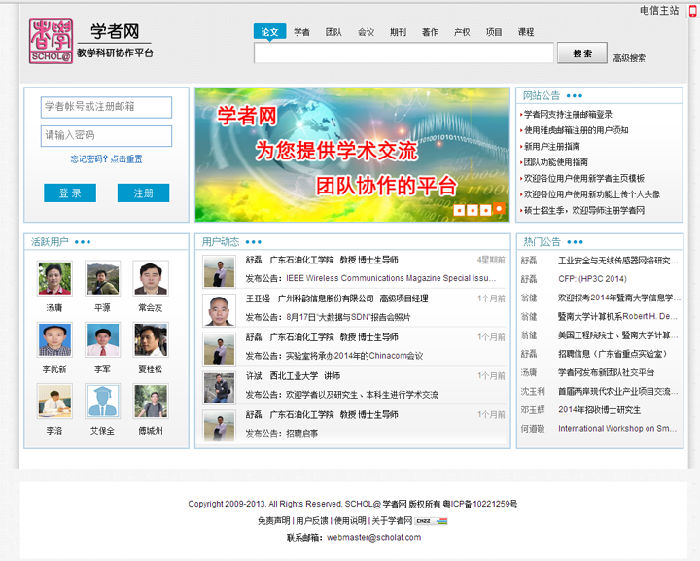Open active user 汤庸's avatar
Screen dimensions: 700x561
[54, 278]
